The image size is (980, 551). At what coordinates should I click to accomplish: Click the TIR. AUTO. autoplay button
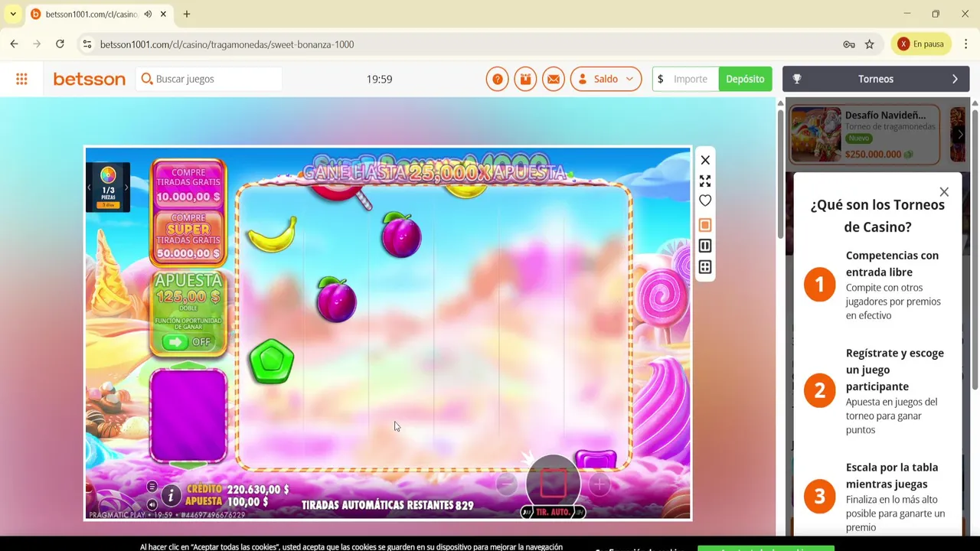tap(553, 512)
